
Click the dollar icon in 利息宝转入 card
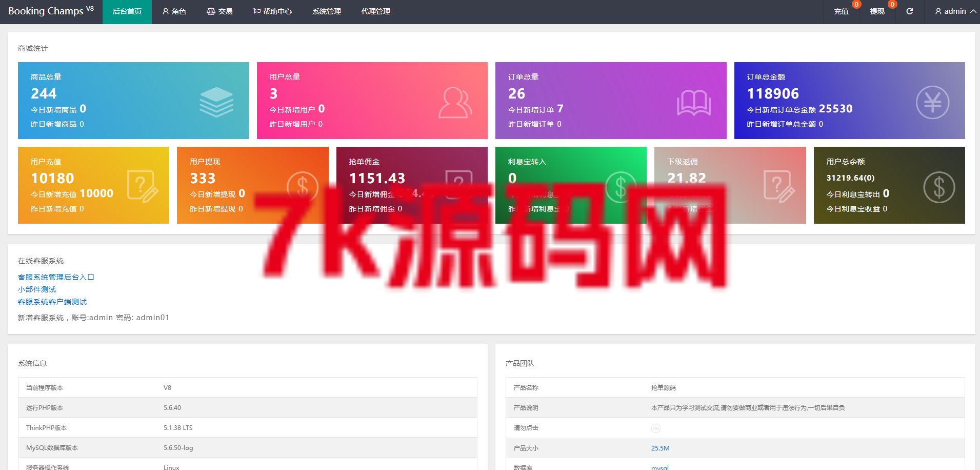click(621, 187)
